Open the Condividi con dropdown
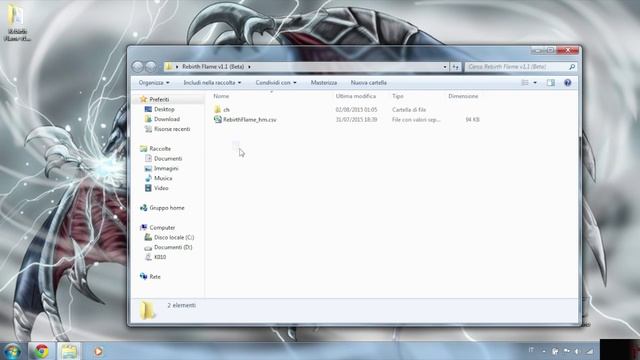Viewport: 640px width, 360px height. (276, 82)
